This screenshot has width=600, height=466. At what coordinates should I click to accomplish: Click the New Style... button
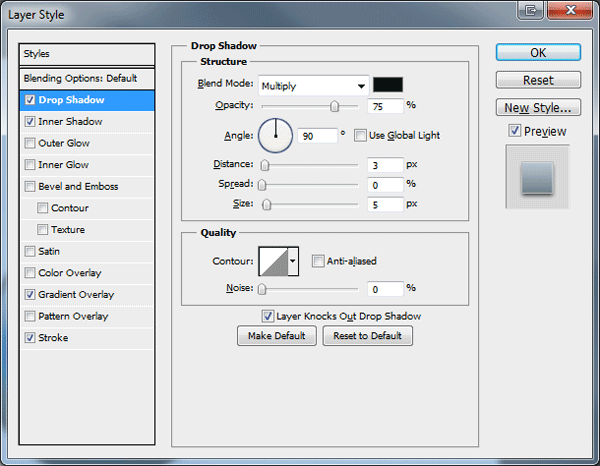tap(538, 108)
